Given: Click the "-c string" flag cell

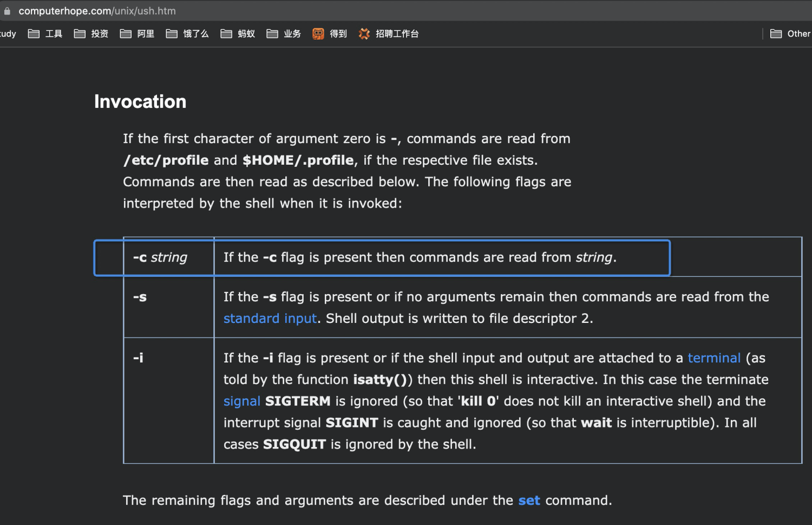Looking at the screenshot, I should pyautogui.click(x=160, y=257).
